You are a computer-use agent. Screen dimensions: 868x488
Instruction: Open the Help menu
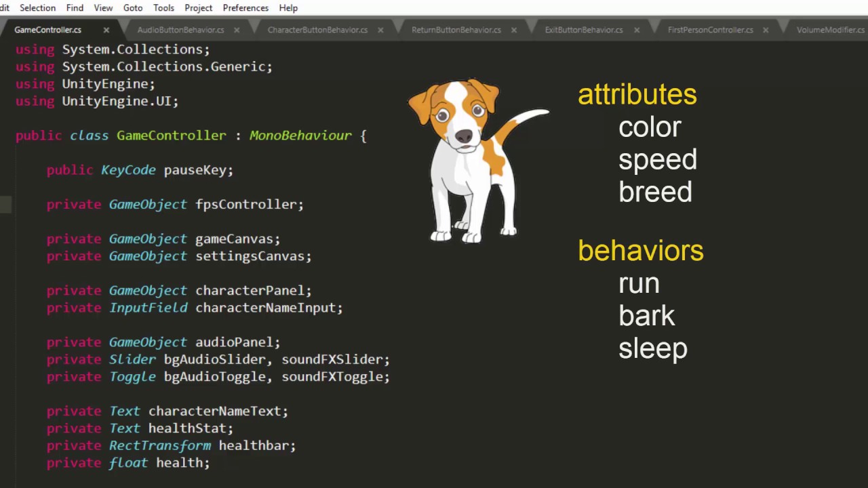click(x=288, y=7)
